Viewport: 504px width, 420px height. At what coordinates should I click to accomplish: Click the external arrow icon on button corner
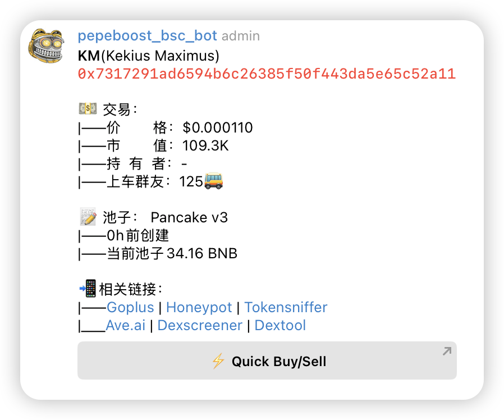pos(447,351)
